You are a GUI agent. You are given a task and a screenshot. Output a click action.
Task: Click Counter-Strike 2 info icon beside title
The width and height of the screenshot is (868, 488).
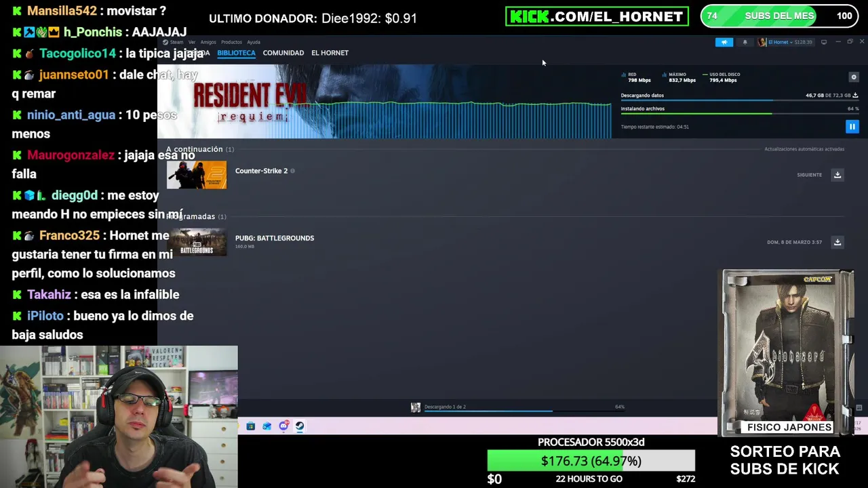point(292,171)
